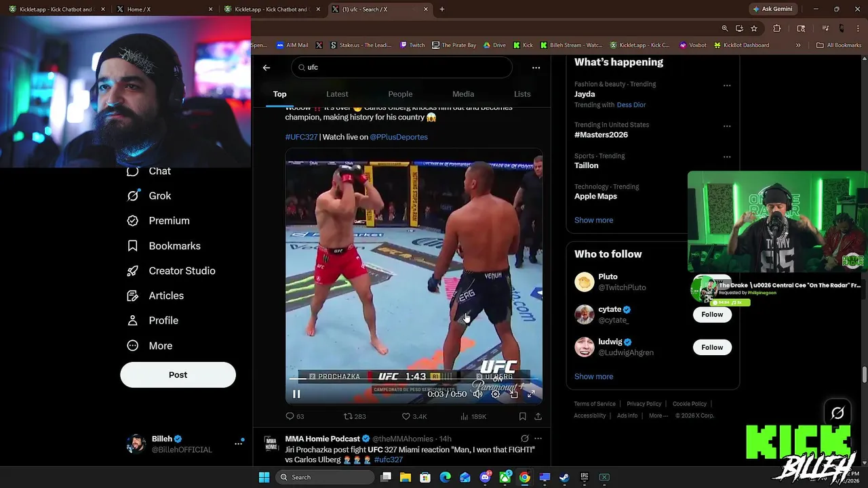This screenshot has height=488, width=868.
Task: Open Steam from the taskbar
Action: click(x=564, y=477)
